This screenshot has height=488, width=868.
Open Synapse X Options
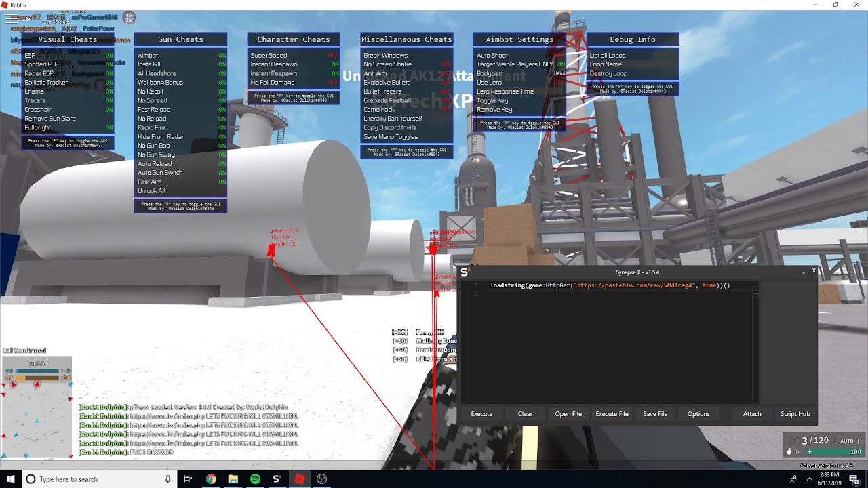(x=698, y=414)
